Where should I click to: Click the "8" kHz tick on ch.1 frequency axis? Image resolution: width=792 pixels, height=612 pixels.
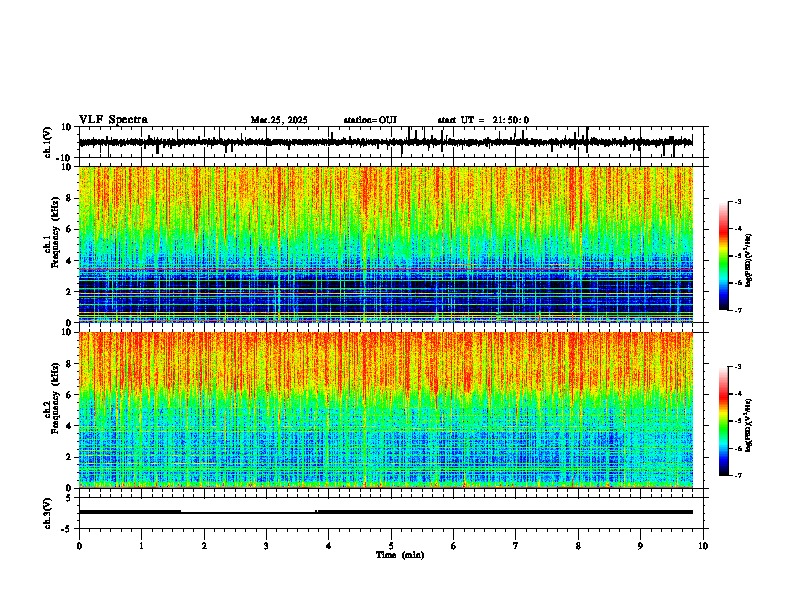pyautogui.click(x=70, y=198)
